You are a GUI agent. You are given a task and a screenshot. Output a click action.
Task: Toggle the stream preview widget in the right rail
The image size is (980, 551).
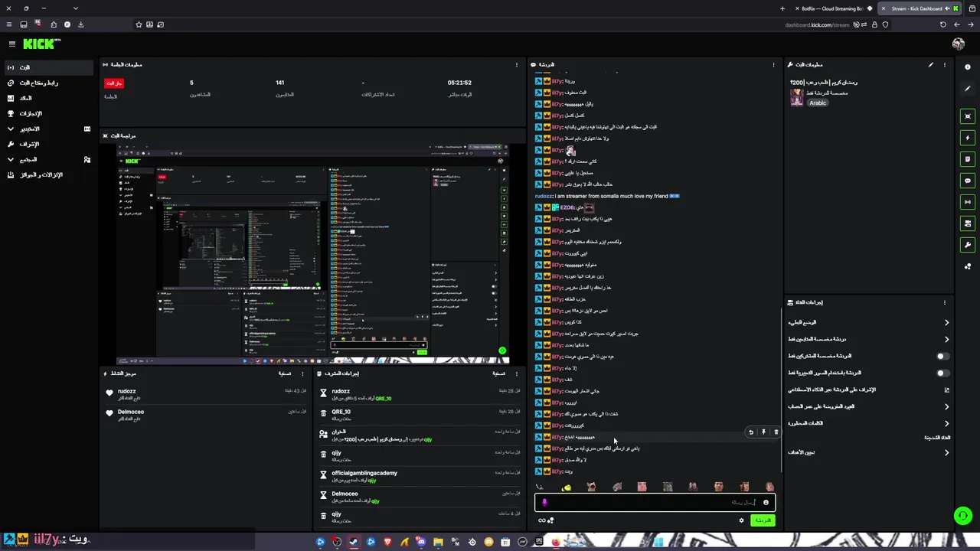pos(968,116)
